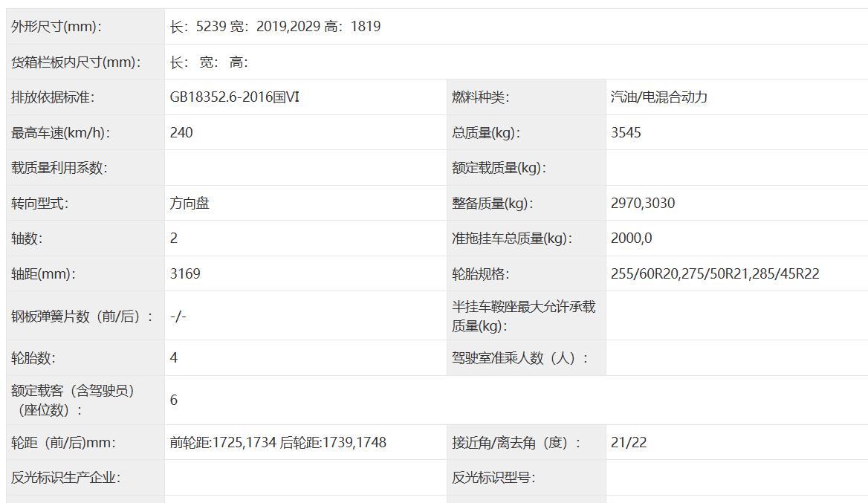This screenshot has height=503, width=868.
Task: Click the 钢板弹簧片数 label cell
Action: [x=82, y=317]
